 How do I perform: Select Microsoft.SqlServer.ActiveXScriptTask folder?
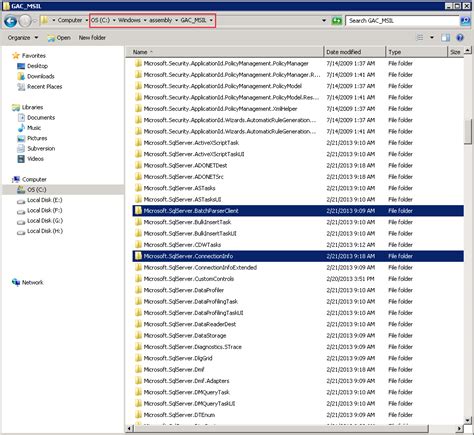[298, 143]
